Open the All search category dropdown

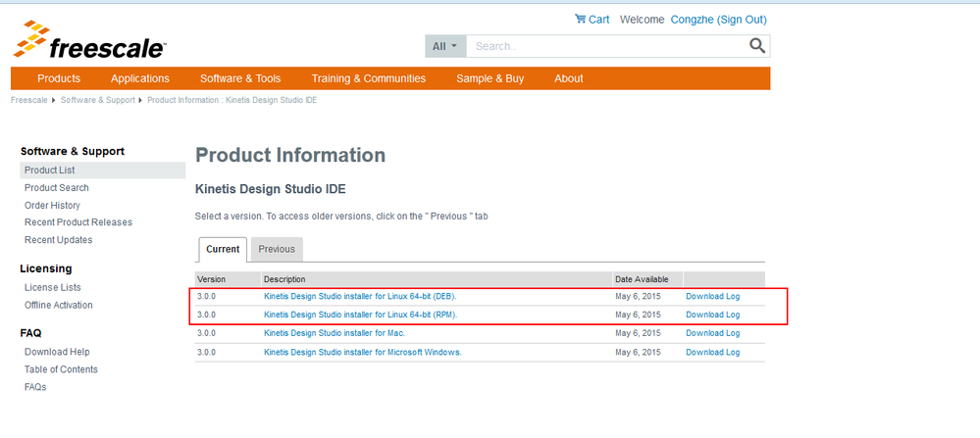tap(445, 46)
